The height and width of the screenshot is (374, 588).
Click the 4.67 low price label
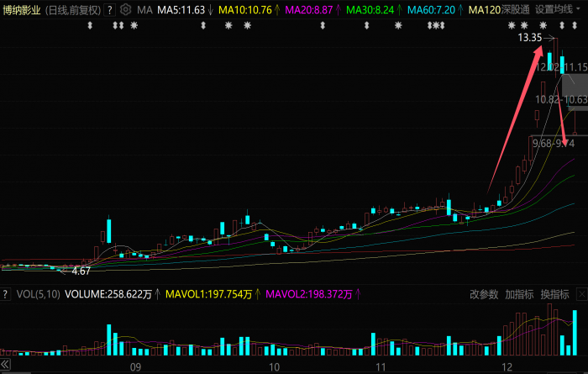(81, 271)
